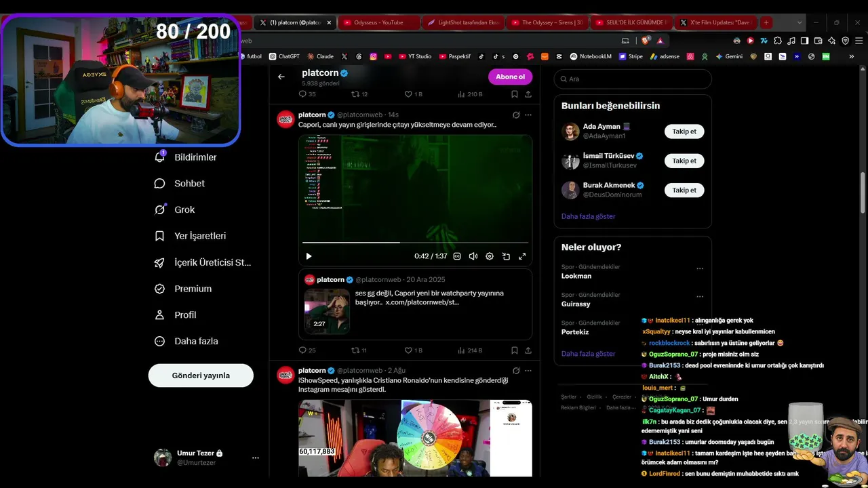Open Sohbet chat page
Image resolution: width=868 pixels, height=488 pixels.
pos(180,184)
